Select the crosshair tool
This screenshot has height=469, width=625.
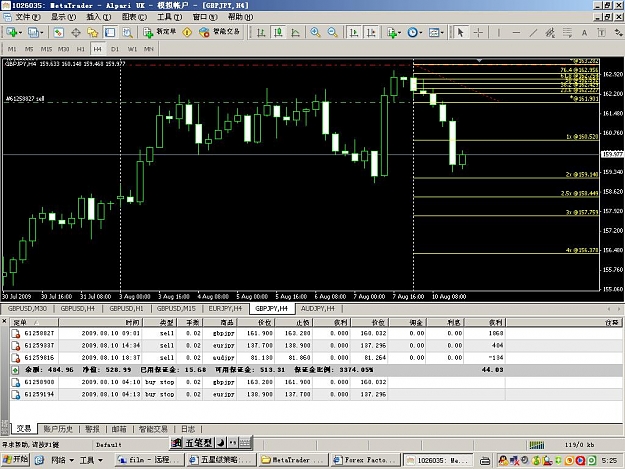[x=478, y=32]
